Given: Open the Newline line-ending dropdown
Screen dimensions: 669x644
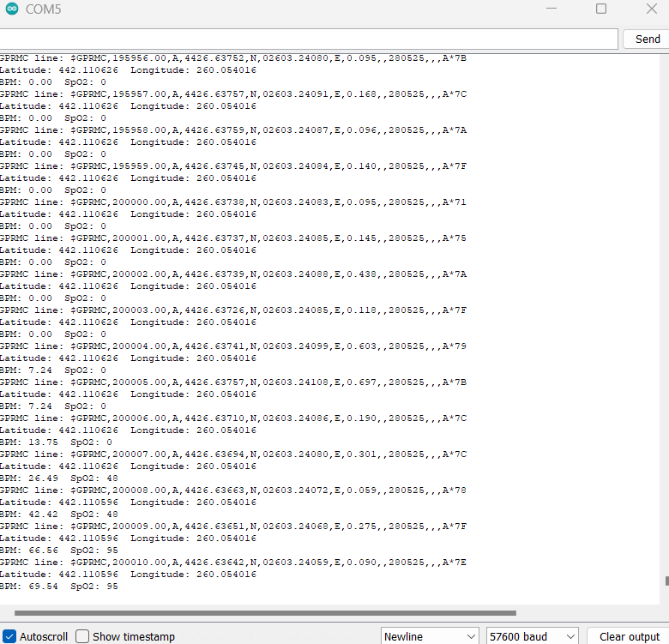Looking at the screenshot, I should pos(430,636).
